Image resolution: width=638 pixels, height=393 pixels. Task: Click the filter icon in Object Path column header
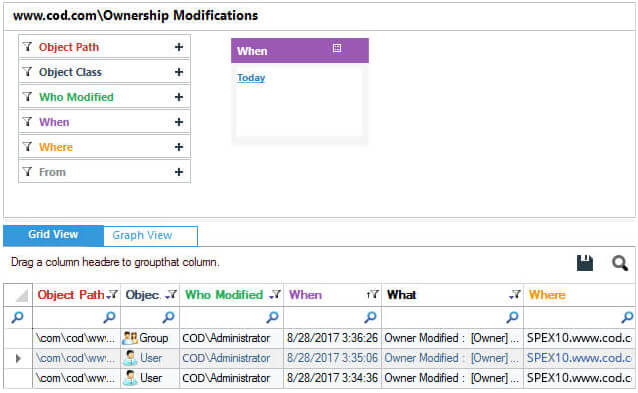(x=111, y=294)
